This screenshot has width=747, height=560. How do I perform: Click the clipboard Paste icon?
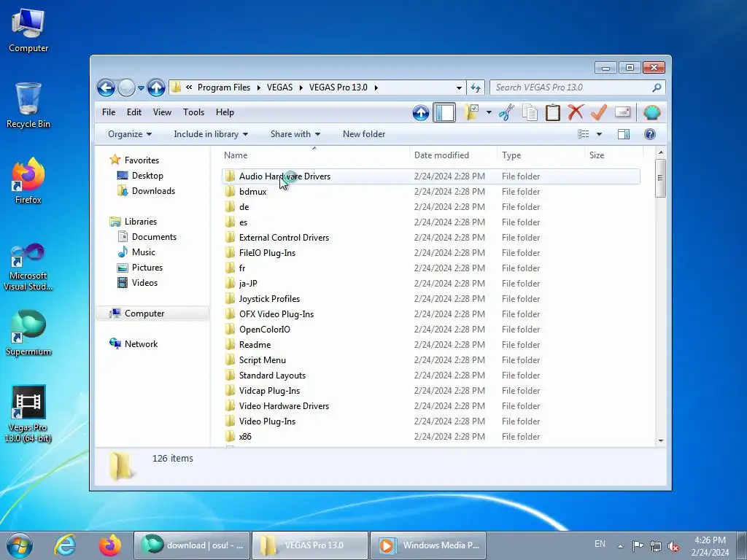click(x=553, y=113)
